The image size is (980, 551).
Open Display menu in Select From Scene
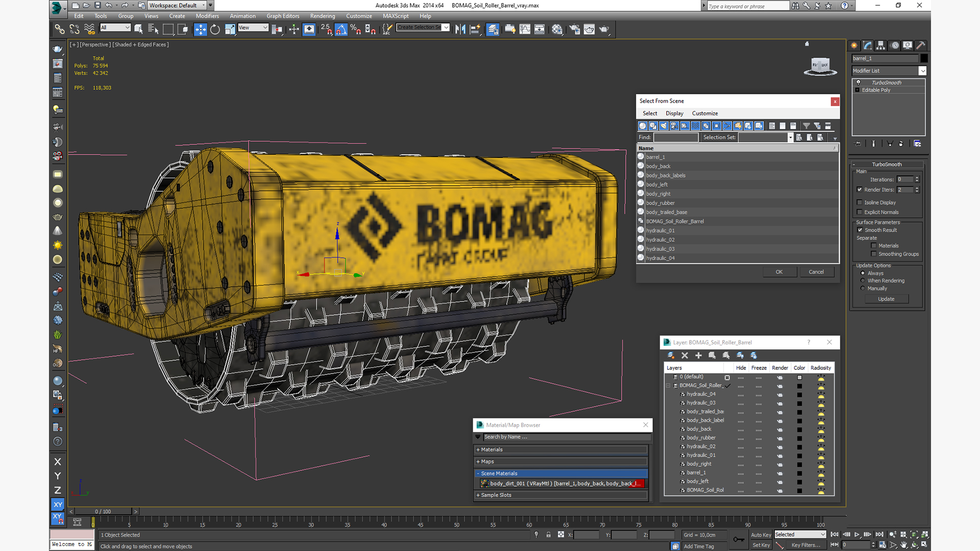coord(674,113)
